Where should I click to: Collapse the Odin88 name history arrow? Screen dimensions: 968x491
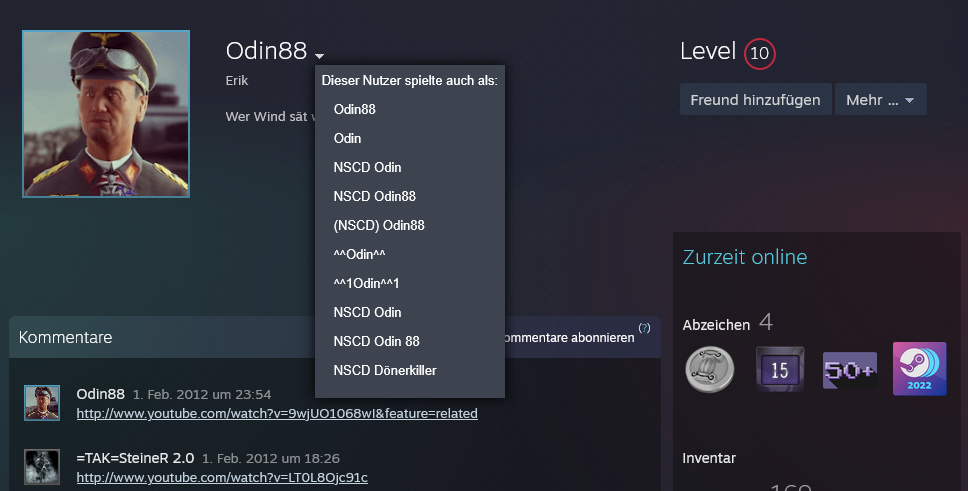tap(319, 56)
